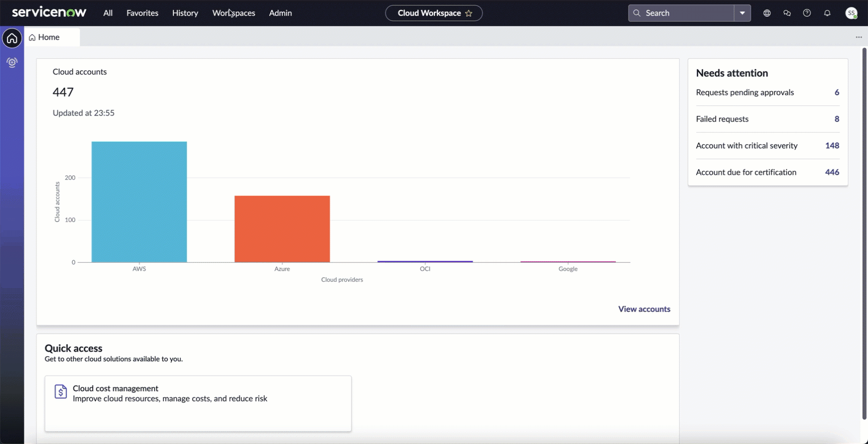Click the Needs attention heading
Image resolution: width=868 pixels, height=444 pixels.
tap(732, 73)
